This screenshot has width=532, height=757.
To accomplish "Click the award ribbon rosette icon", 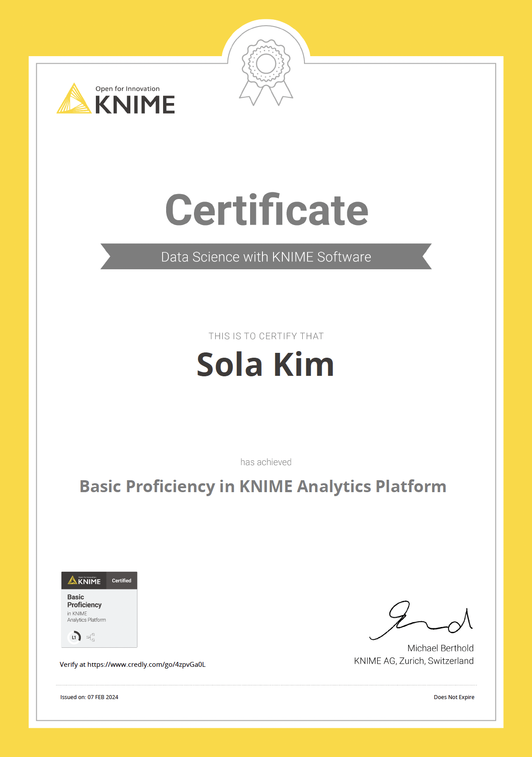I will coord(266,73).
